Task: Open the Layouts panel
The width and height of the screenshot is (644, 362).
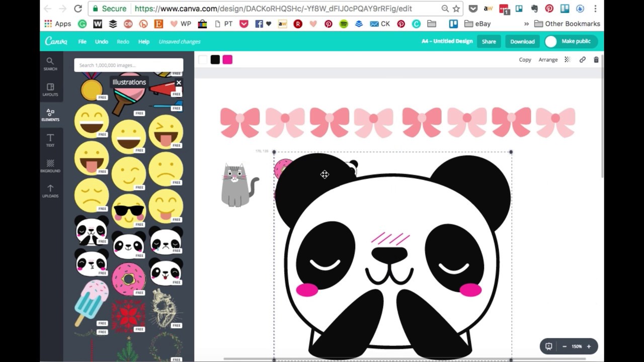Action: [50, 89]
